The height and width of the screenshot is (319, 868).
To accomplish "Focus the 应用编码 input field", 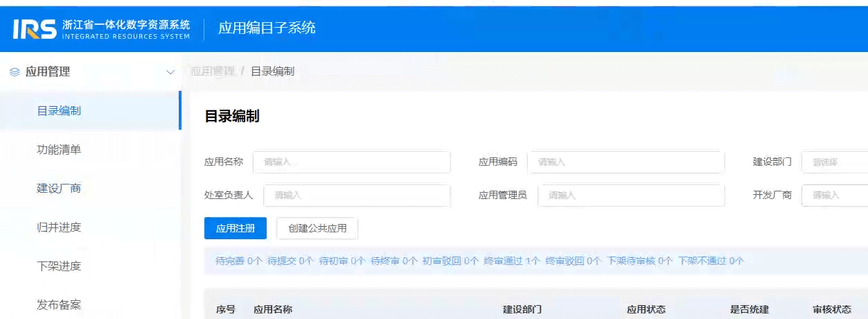I will click(626, 162).
